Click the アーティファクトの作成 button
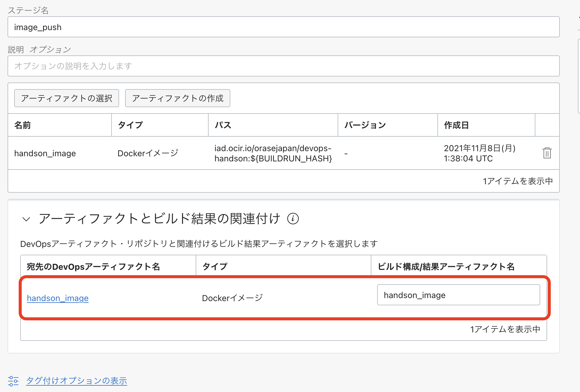This screenshot has width=580, height=392. pyautogui.click(x=178, y=98)
